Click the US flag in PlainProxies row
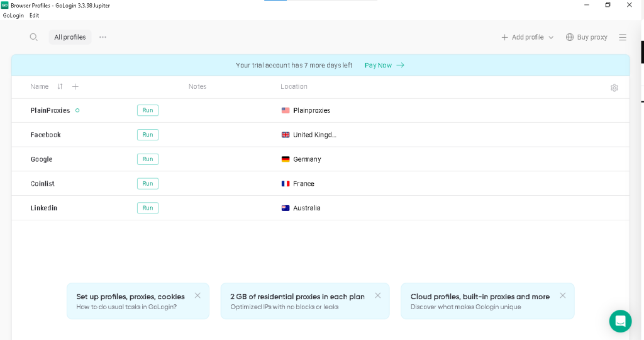This screenshot has width=644, height=340. click(x=286, y=110)
